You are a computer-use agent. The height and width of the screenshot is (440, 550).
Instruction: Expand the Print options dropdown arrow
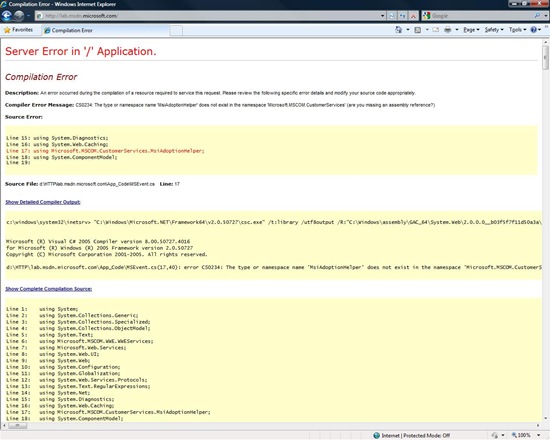tap(457, 30)
